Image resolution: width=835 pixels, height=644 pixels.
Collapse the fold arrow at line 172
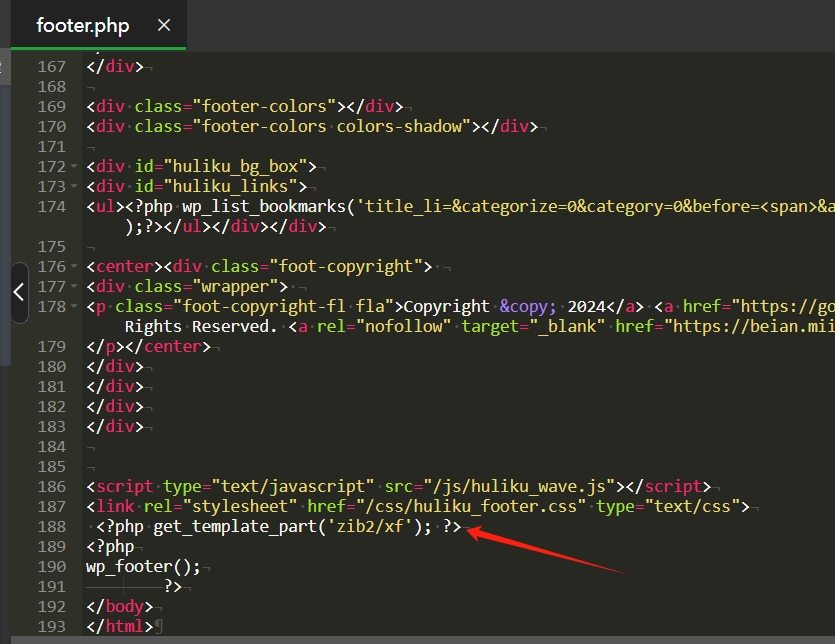(x=74, y=167)
